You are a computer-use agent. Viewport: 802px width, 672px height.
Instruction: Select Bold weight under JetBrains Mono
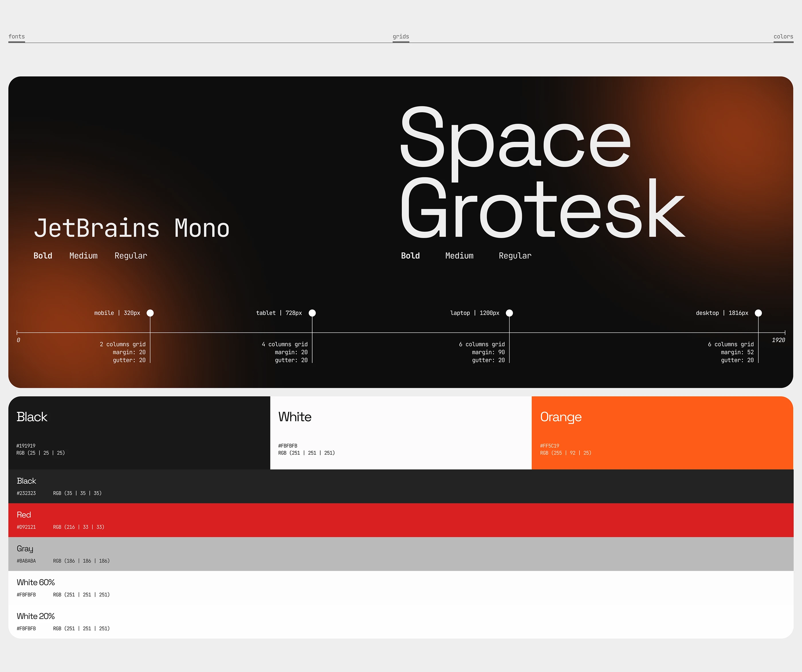43,256
